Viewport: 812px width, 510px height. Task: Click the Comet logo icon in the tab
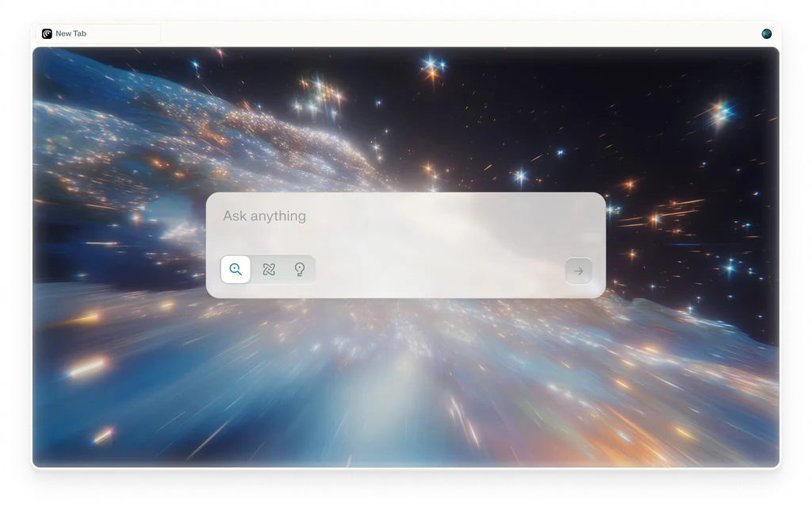pos(47,33)
